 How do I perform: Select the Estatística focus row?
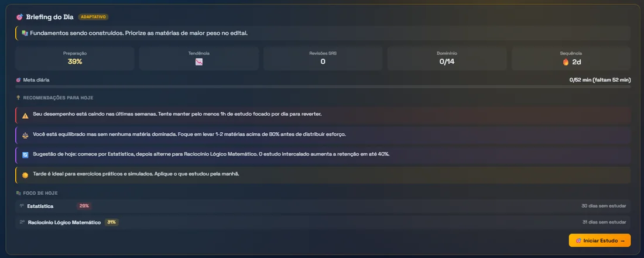[323, 206]
